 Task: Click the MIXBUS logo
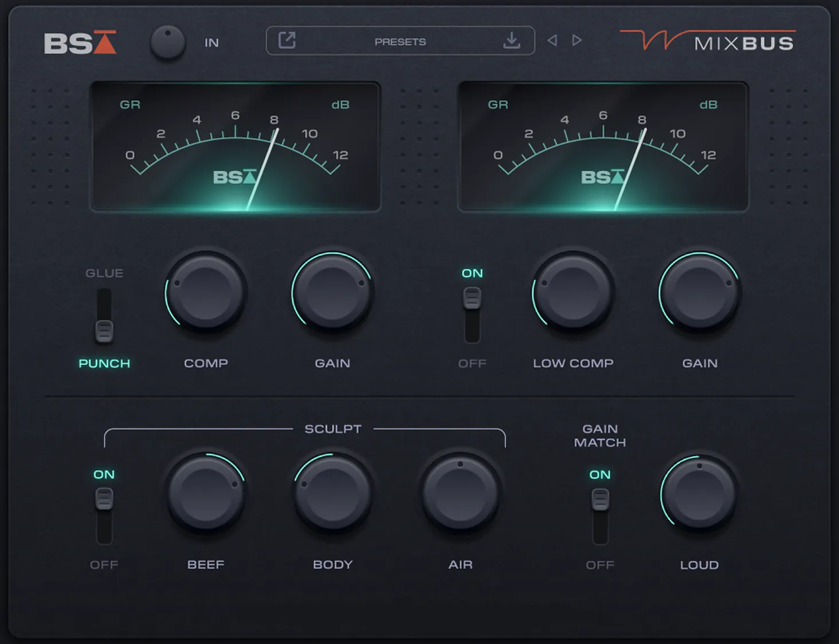click(708, 41)
